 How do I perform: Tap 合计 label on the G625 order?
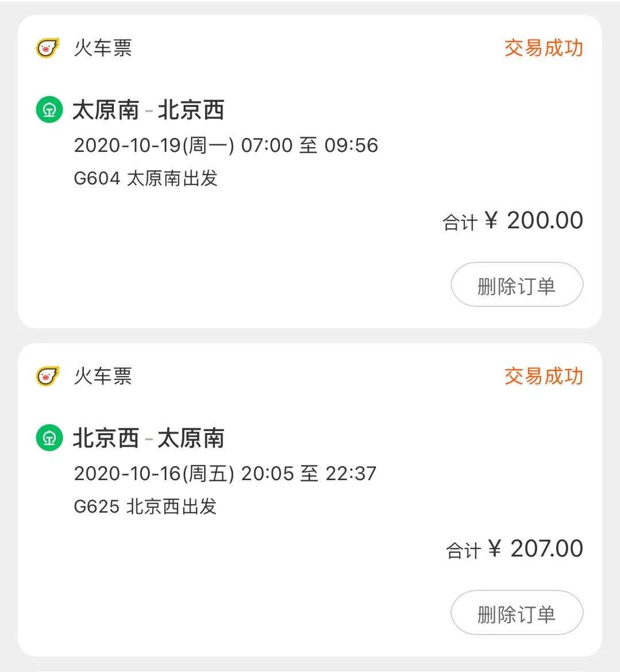(463, 551)
